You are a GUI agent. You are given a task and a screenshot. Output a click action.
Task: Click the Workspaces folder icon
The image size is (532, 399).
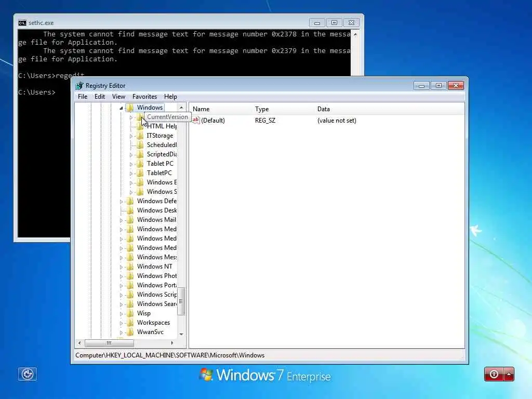(x=130, y=323)
